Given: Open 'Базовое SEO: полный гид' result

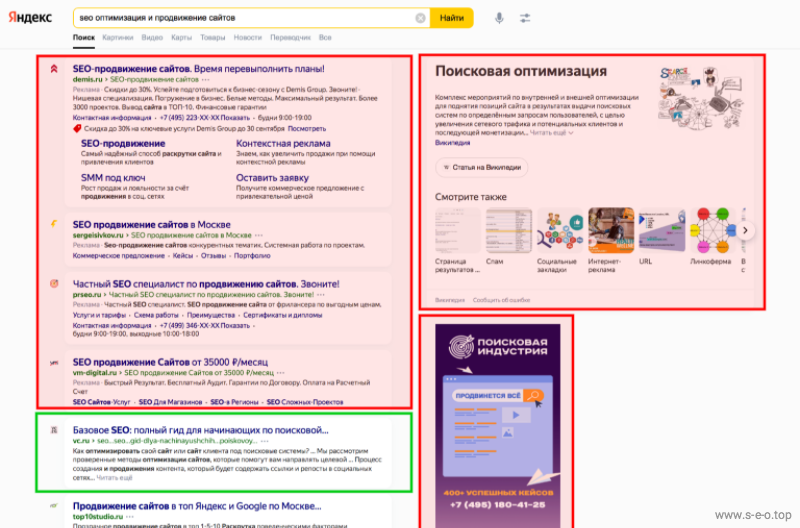Looking at the screenshot, I should [x=201, y=430].
